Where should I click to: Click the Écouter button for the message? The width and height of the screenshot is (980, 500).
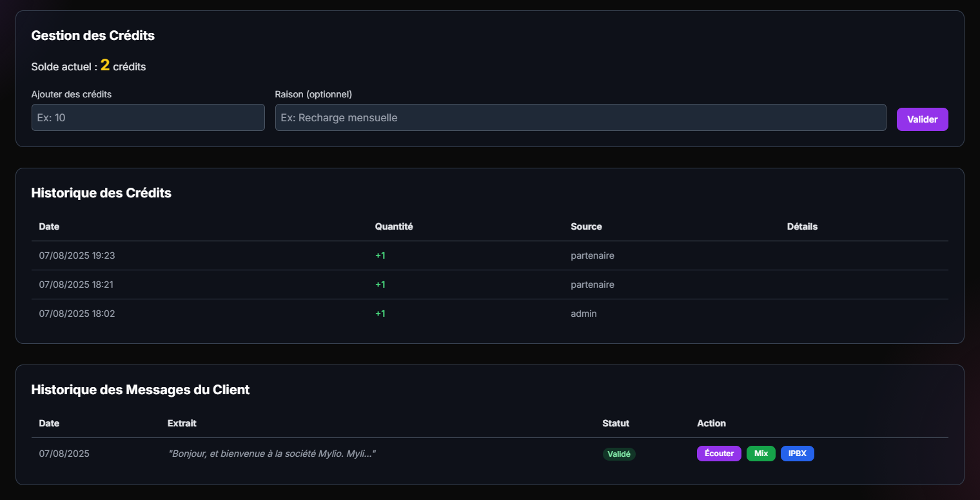pyautogui.click(x=719, y=454)
